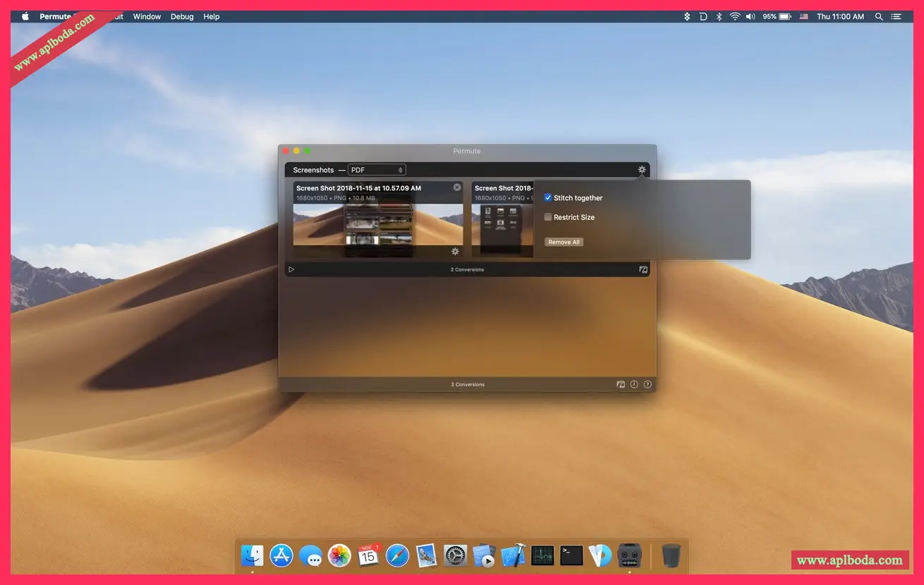Open the Apple menu
The width and height of the screenshot is (924, 585).
coord(25,16)
